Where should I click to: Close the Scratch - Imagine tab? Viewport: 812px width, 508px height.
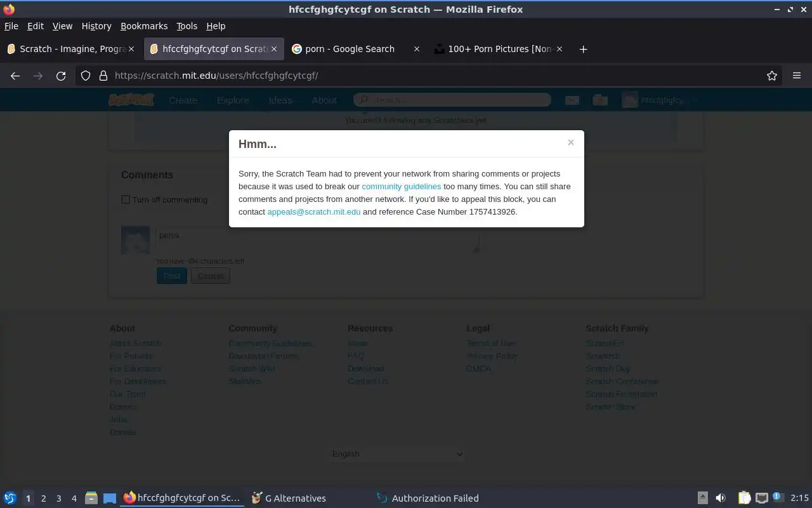[131, 49]
